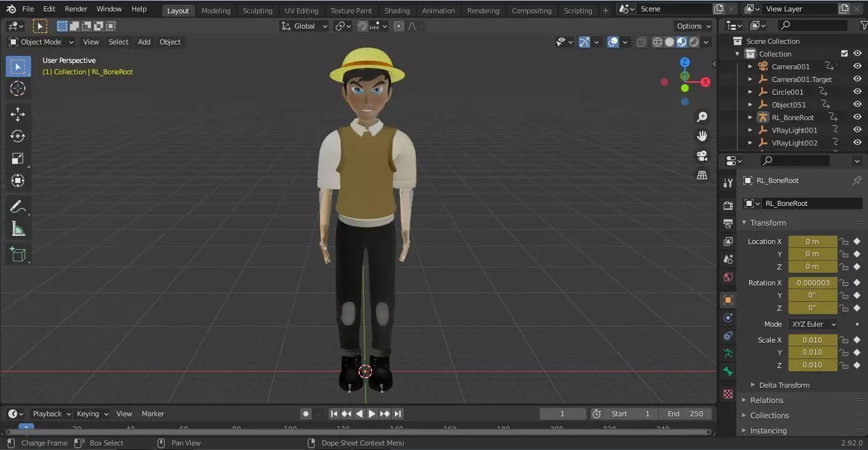Hide Camera001 in the outliner

857,67
